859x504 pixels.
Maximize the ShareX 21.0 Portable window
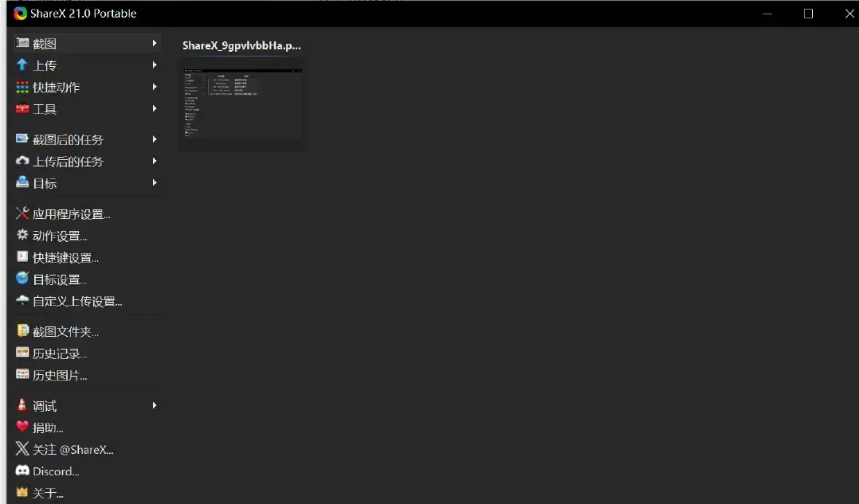[808, 14]
